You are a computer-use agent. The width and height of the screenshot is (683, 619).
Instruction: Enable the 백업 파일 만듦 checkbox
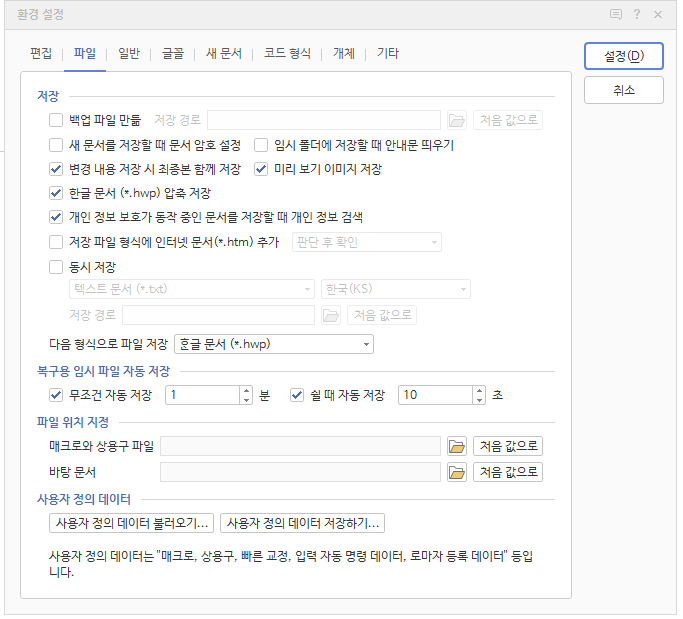(56, 121)
